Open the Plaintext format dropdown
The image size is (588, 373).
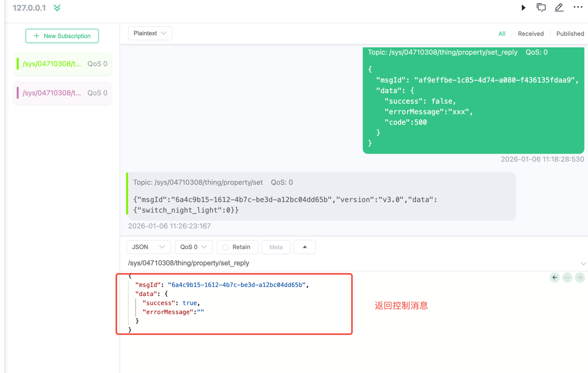click(150, 33)
